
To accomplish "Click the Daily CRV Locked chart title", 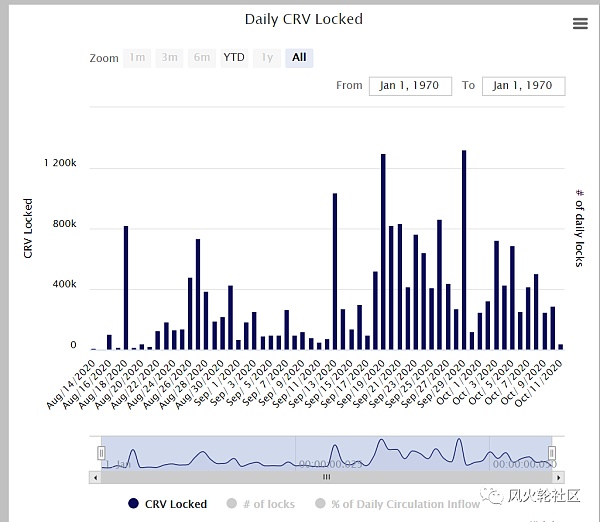I will (304, 19).
